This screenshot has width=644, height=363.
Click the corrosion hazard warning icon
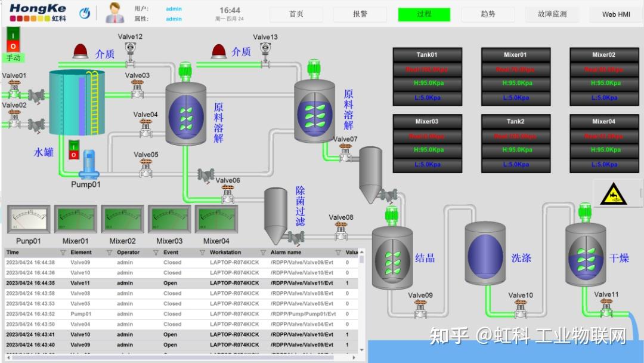pyautogui.click(x=615, y=195)
